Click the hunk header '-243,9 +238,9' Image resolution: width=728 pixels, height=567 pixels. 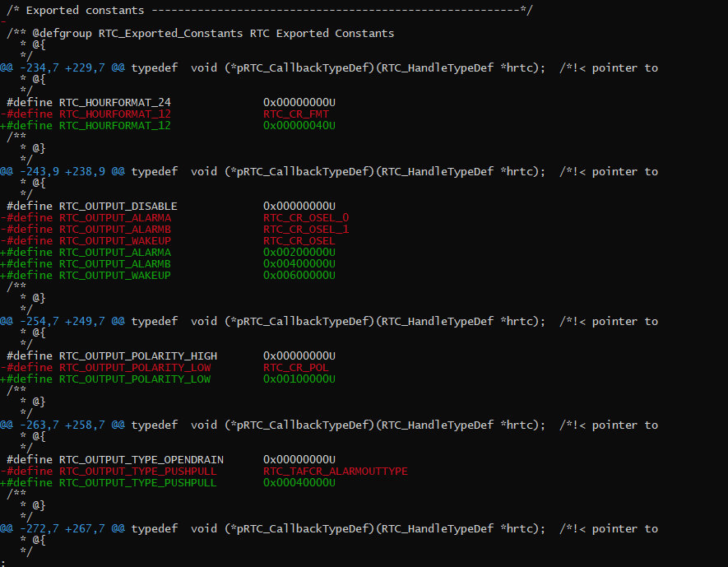pos(63,171)
